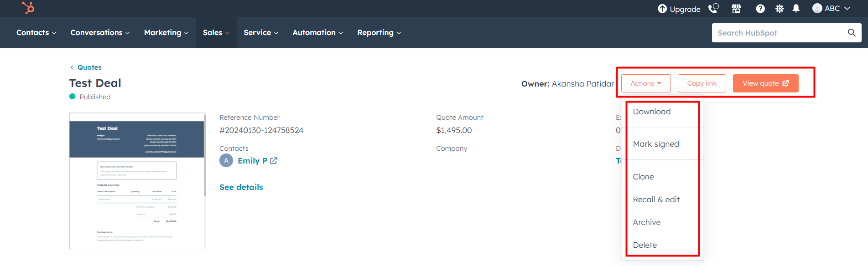This screenshot has height=266, width=868.
Task: Open the Upgrade arrow icon
Action: [662, 9]
